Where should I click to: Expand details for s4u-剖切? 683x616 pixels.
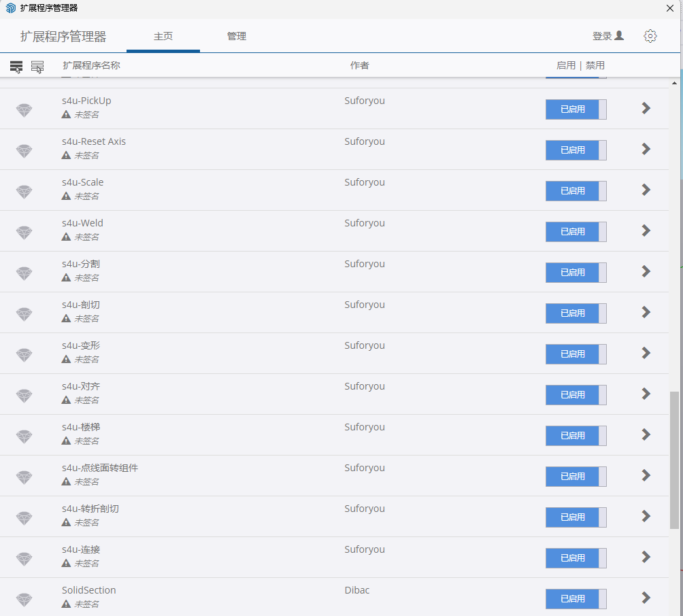tap(646, 312)
